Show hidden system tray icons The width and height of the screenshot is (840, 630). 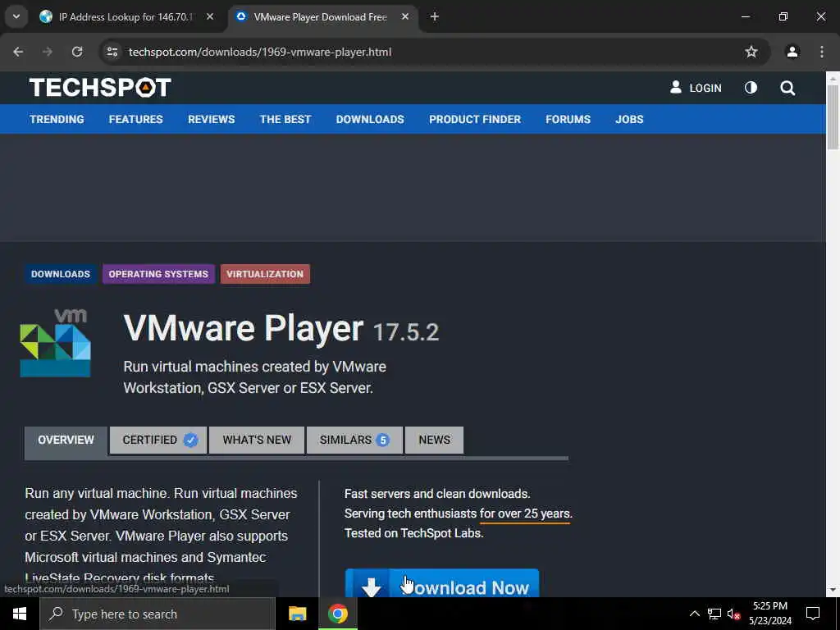click(694, 614)
